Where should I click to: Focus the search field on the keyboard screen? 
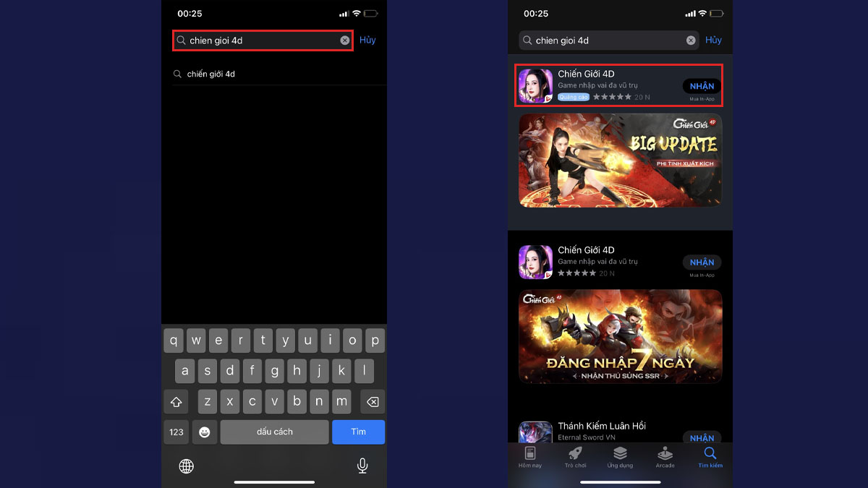click(263, 40)
